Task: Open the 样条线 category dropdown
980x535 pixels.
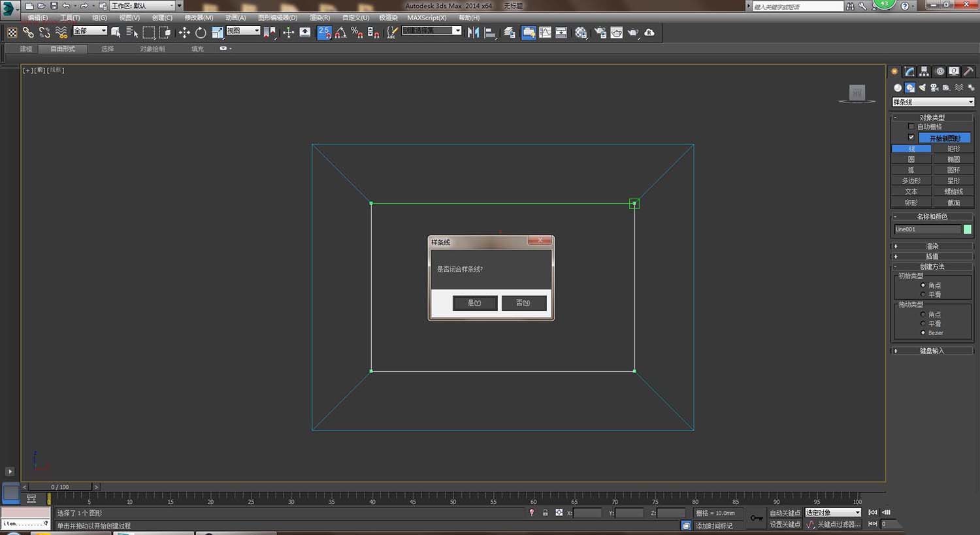Action: coord(933,102)
